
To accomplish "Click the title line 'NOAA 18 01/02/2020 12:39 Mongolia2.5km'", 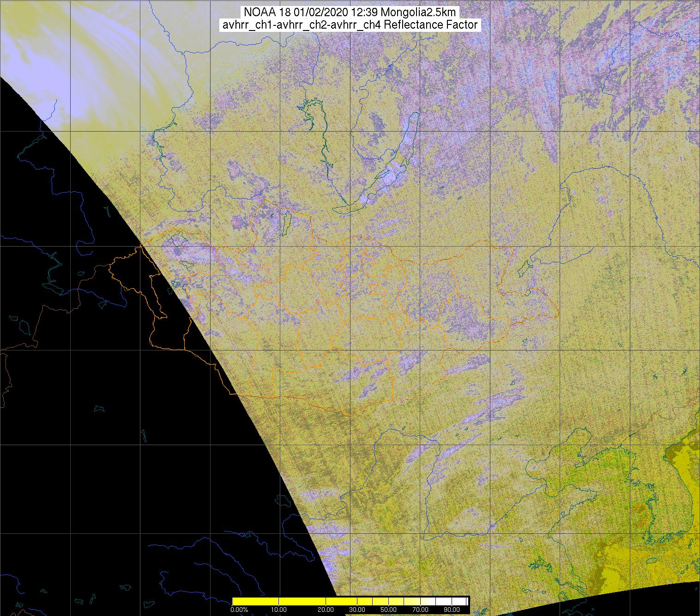I will (350, 12).
